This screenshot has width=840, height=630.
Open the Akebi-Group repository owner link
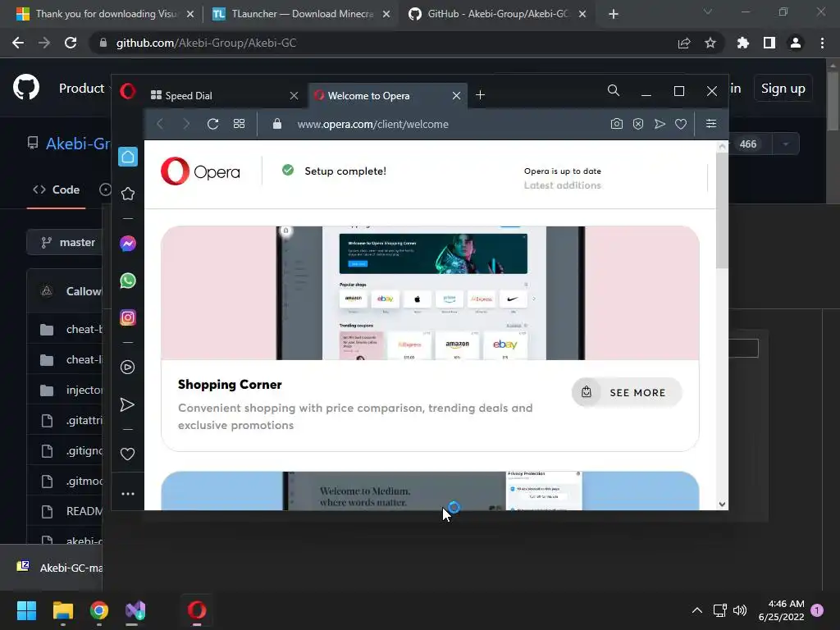78,144
